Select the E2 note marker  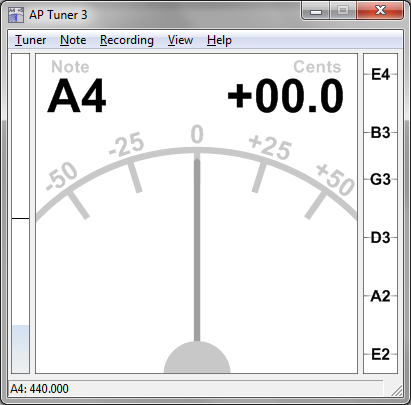tap(380, 354)
